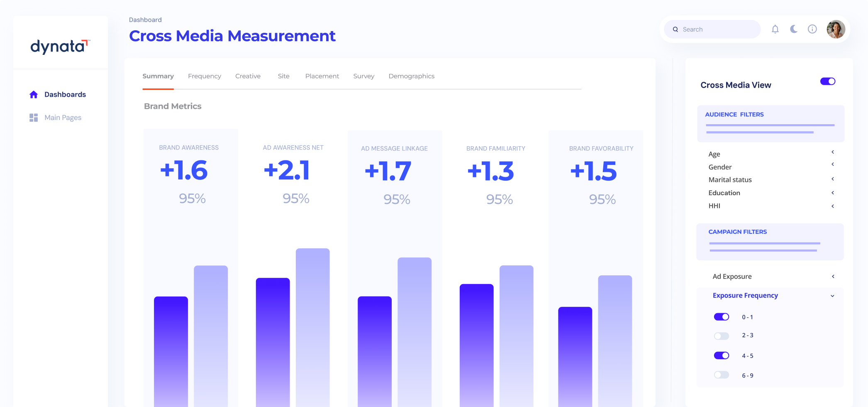Open notifications bell

click(x=775, y=29)
